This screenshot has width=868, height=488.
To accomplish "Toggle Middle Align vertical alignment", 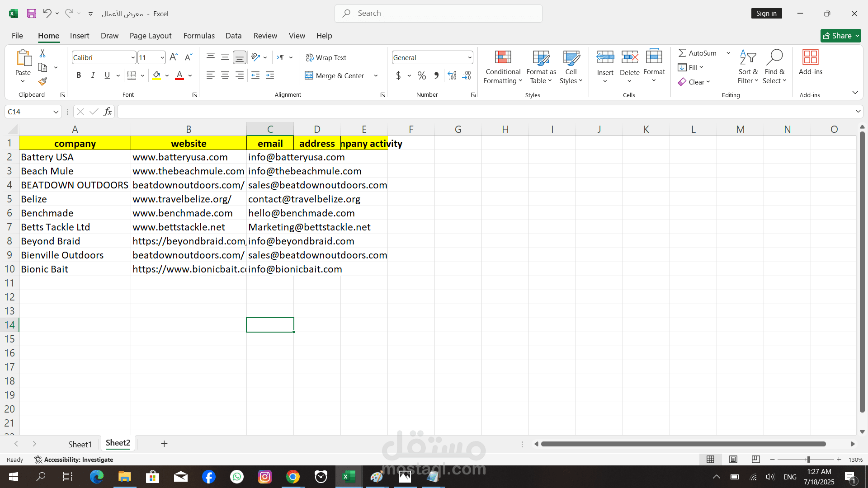I will (225, 57).
